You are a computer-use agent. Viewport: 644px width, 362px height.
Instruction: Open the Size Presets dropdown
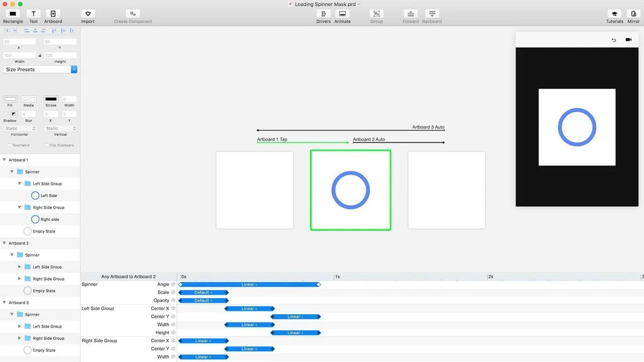(40, 69)
